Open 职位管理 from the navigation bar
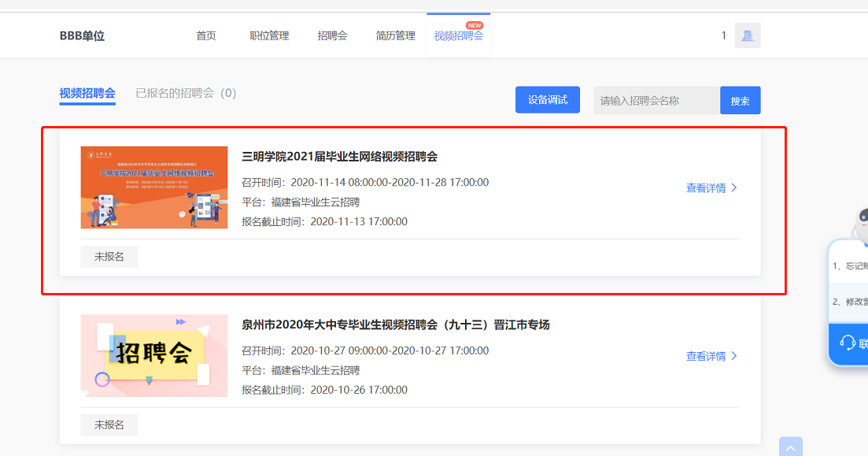The height and width of the screenshot is (456, 868). click(269, 35)
